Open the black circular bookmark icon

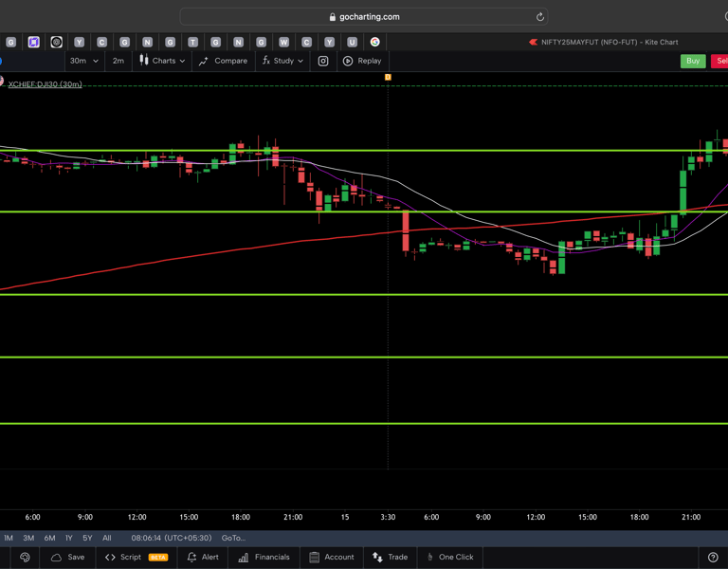point(56,43)
